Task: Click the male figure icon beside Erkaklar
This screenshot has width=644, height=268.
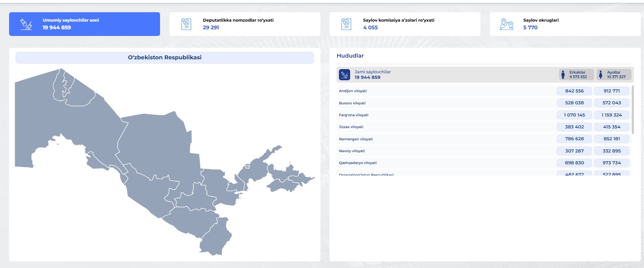Action: click(563, 75)
